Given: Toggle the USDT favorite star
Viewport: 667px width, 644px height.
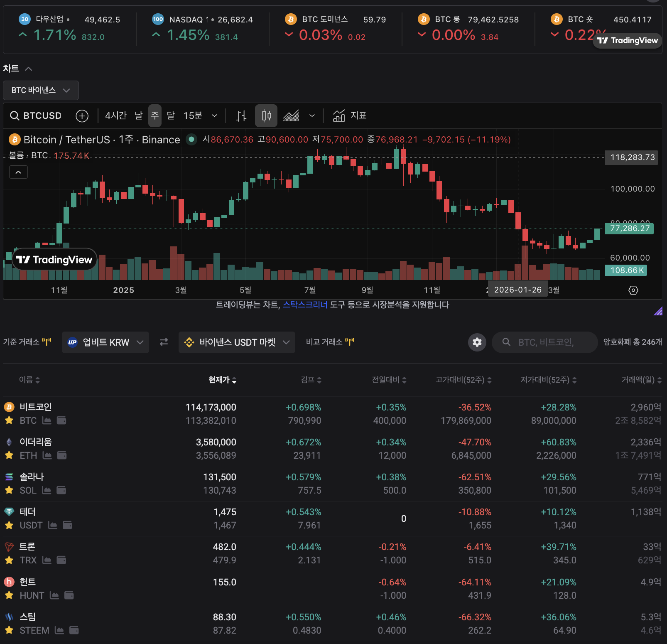Looking at the screenshot, I should pos(9,525).
